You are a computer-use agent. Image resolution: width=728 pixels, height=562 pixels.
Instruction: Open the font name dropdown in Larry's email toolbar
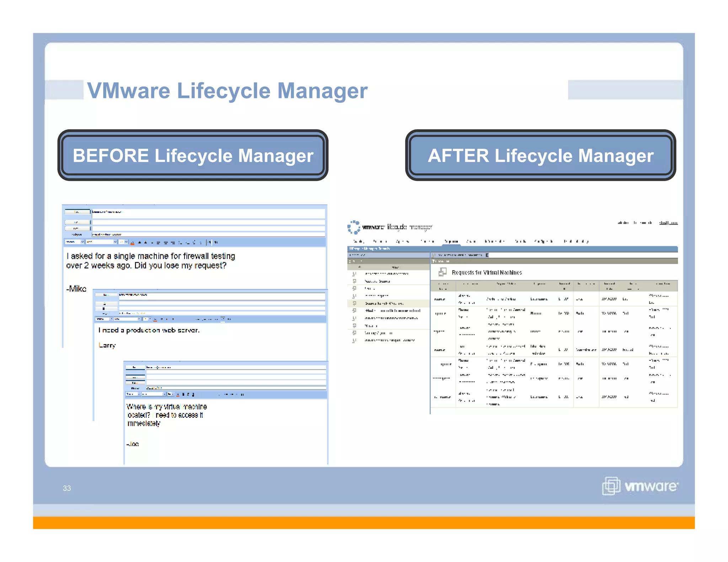click(x=127, y=319)
